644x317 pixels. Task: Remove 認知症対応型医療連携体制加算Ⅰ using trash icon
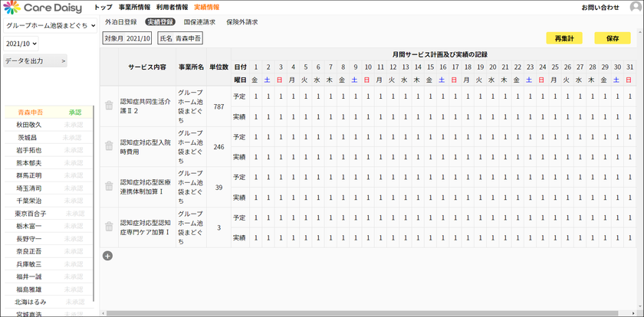coord(109,186)
